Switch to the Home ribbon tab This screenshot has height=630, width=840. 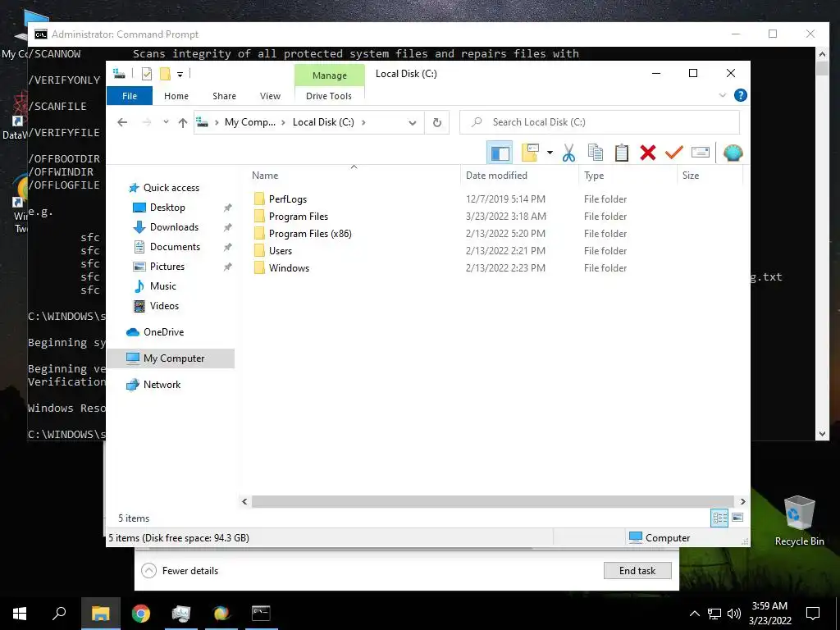176,96
